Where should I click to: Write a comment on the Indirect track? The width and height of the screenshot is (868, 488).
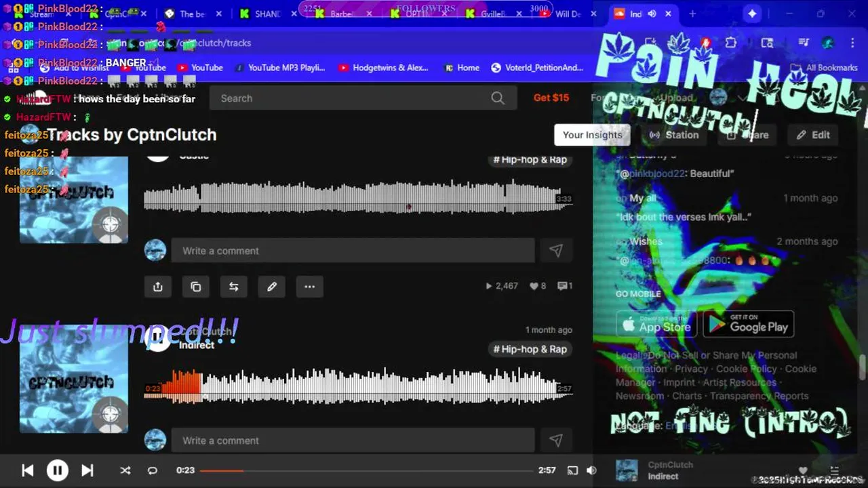pos(353,441)
